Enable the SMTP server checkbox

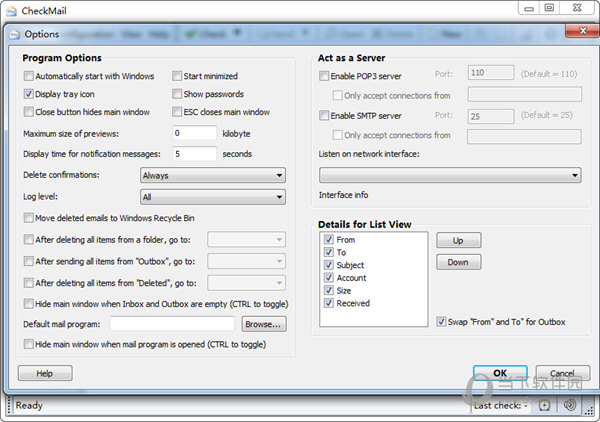coord(324,115)
